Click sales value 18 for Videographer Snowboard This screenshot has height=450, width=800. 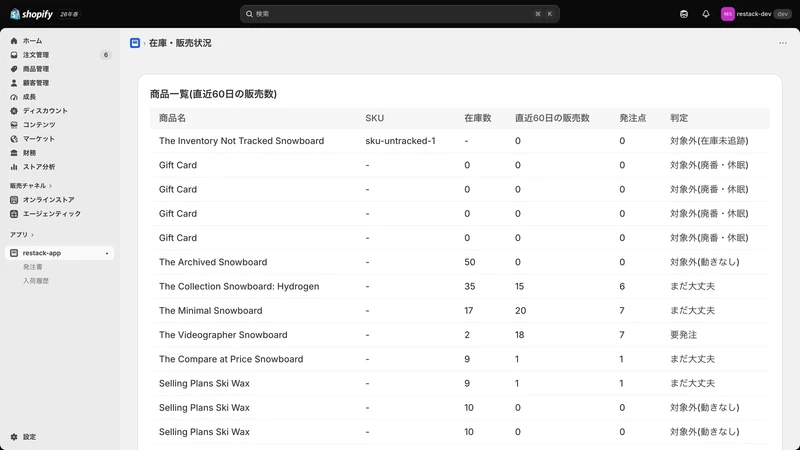coord(519,335)
